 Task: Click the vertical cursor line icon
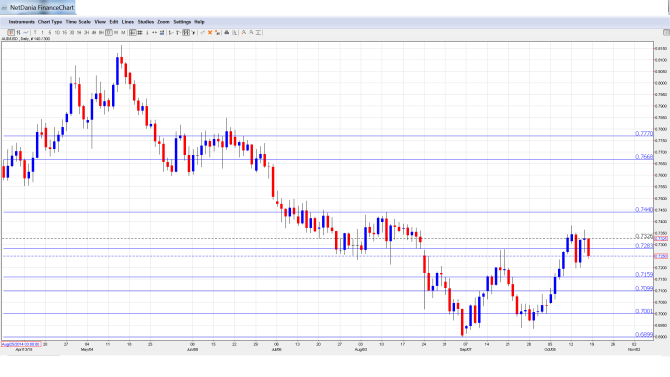click(147, 32)
